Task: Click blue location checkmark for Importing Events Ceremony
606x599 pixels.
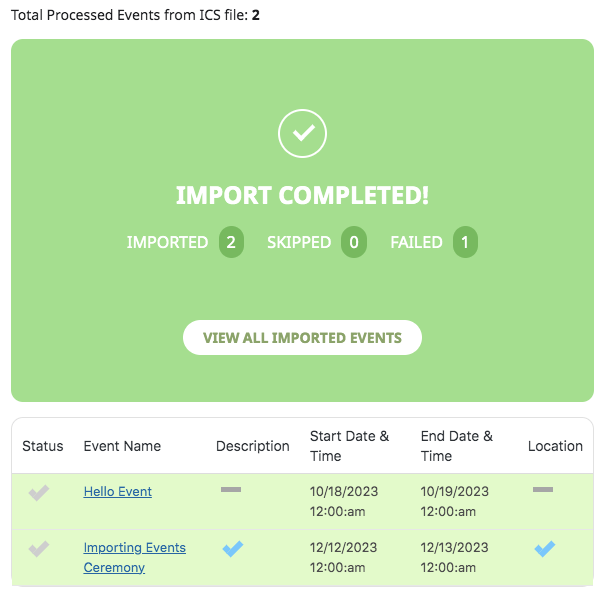Action: tap(545, 549)
